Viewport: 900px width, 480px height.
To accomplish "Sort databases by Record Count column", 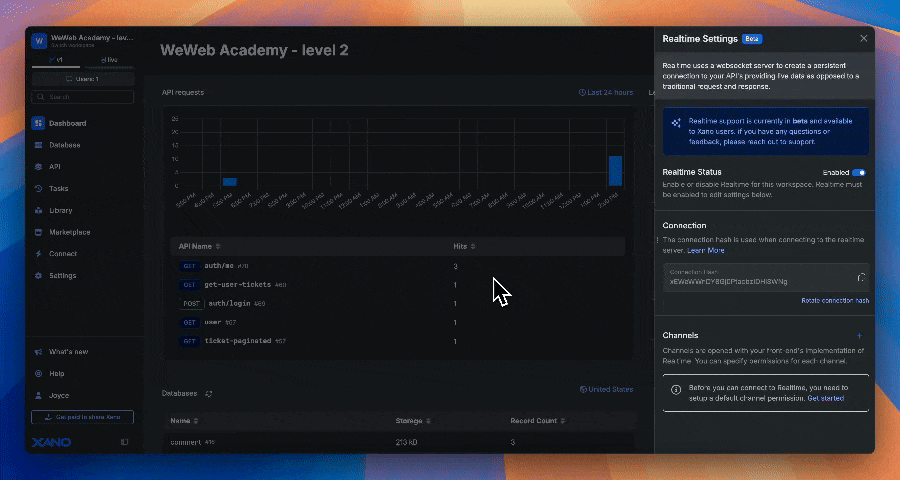I will pos(538,421).
